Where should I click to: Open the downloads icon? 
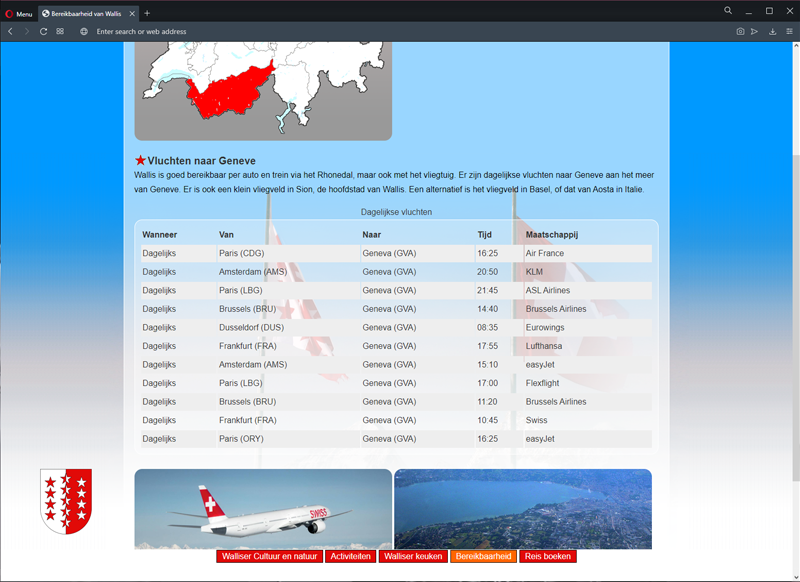coord(772,32)
